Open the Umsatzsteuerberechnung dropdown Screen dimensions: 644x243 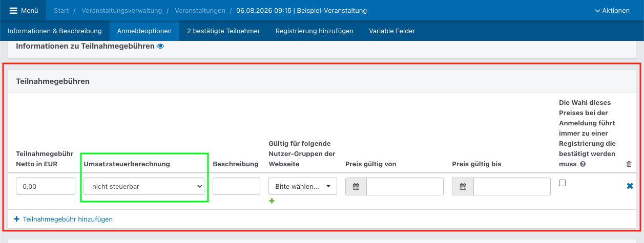point(144,186)
